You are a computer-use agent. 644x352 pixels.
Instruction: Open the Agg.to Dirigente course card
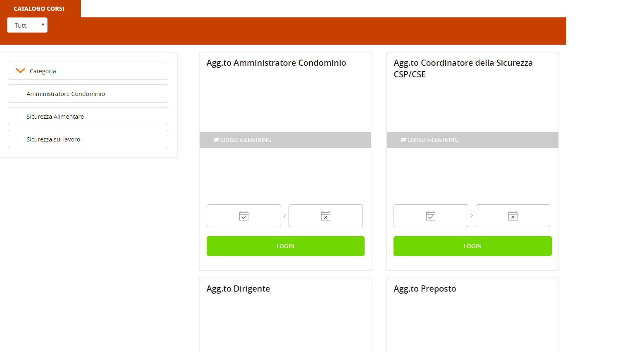coord(238,289)
